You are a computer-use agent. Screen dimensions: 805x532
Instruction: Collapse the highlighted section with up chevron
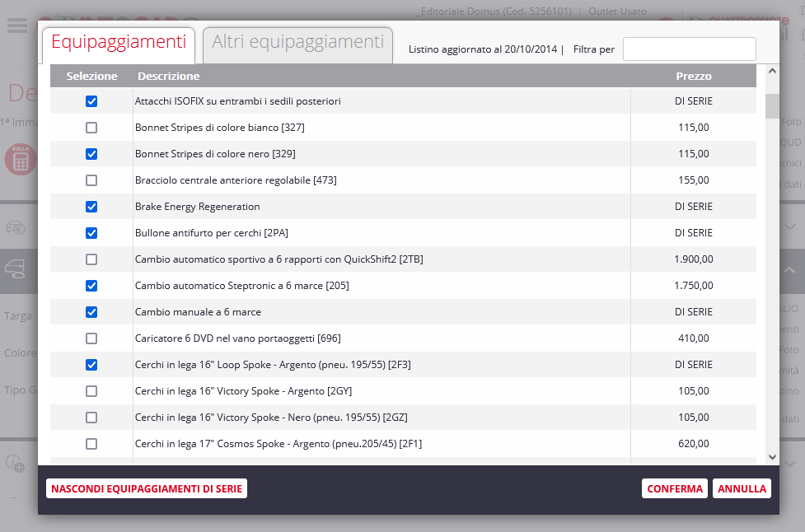click(x=789, y=270)
